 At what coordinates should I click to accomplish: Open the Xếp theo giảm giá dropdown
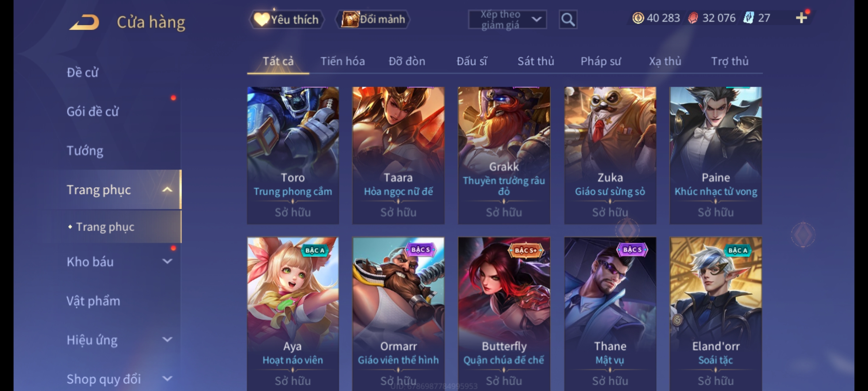tap(507, 20)
